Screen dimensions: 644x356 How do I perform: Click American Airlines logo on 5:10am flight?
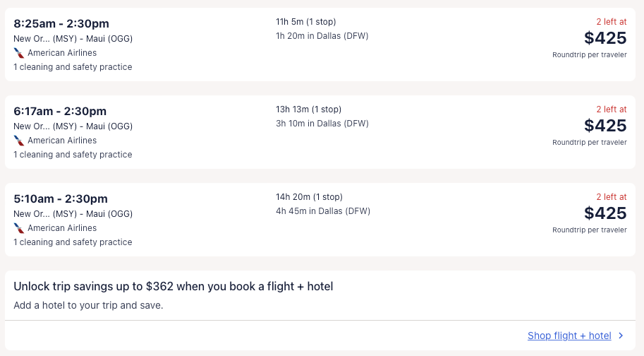click(19, 228)
